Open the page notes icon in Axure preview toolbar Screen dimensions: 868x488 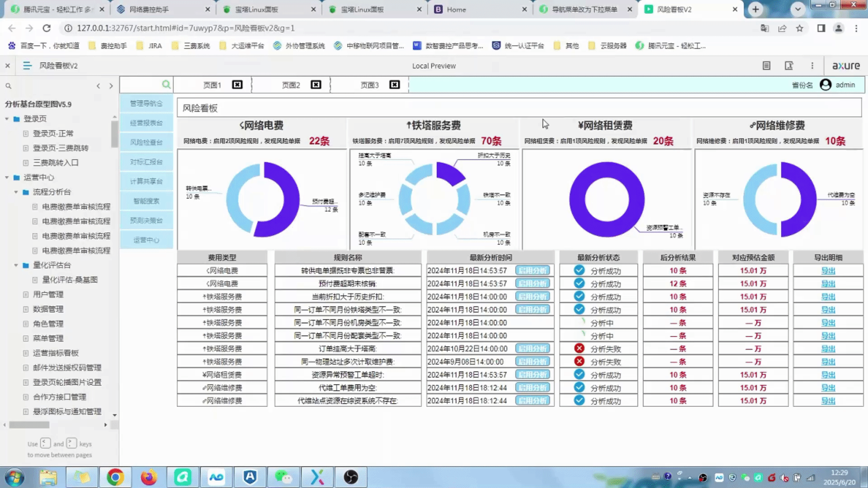click(x=766, y=66)
